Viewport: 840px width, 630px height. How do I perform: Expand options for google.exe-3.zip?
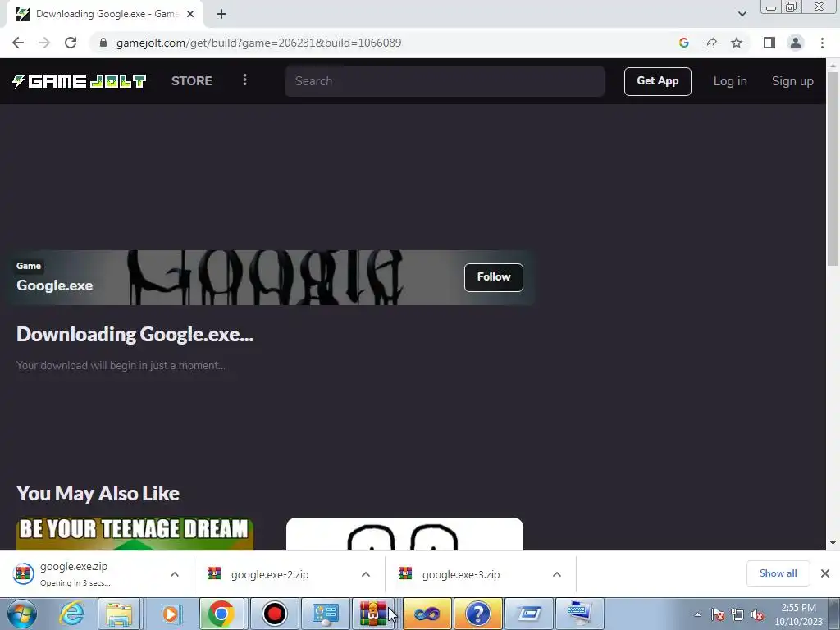[557, 574]
